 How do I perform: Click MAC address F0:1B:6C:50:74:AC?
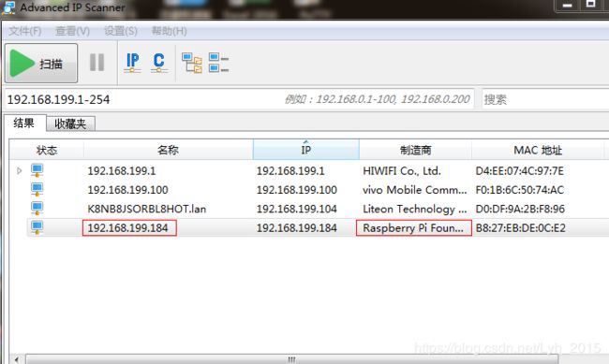[520, 190]
